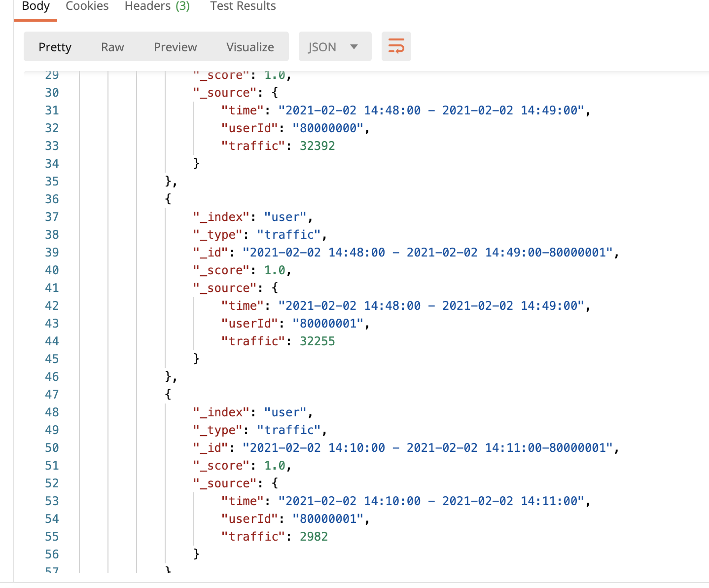Click "_type" key on line 38
This screenshot has height=588, width=709.
pos(218,235)
